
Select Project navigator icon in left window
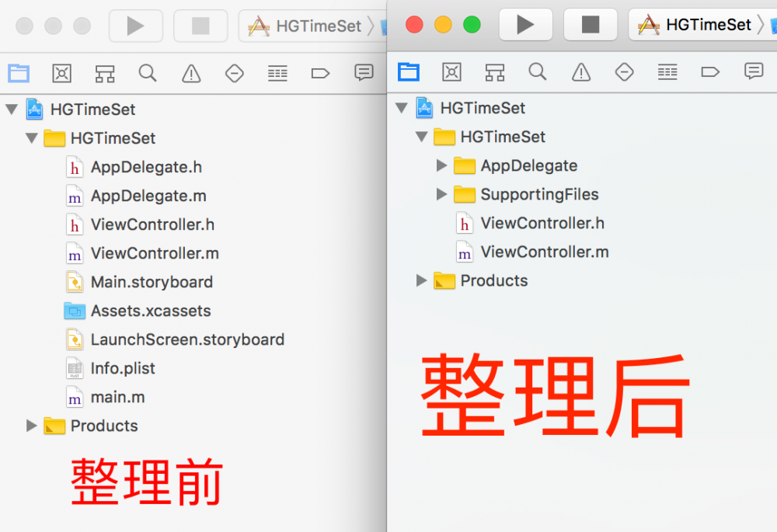[x=19, y=73]
